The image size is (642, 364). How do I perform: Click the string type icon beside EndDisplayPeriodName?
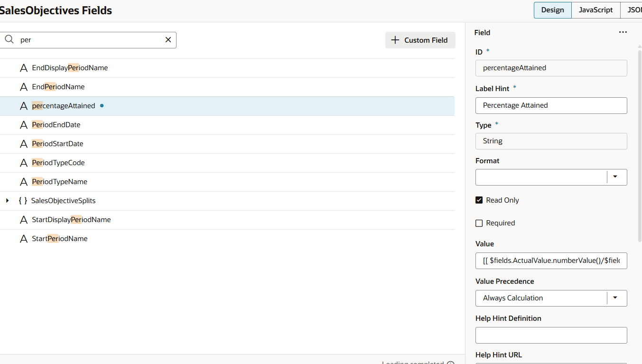click(x=24, y=68)
